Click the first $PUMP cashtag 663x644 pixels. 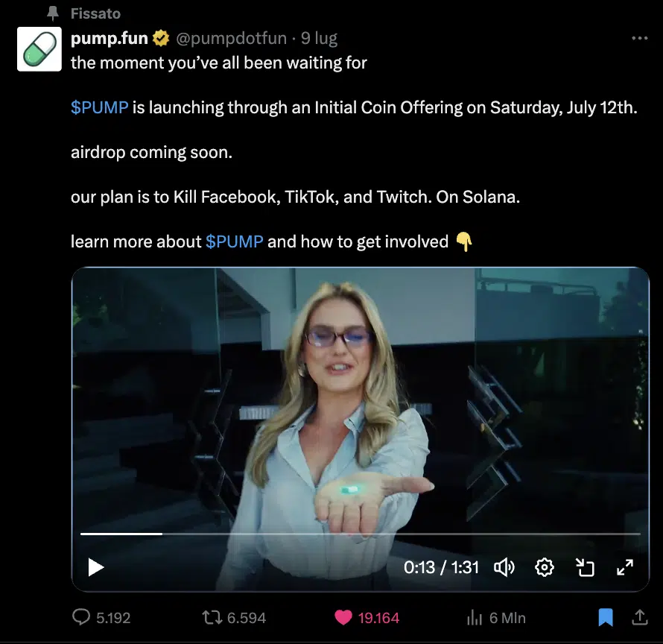tap(99, 107)
